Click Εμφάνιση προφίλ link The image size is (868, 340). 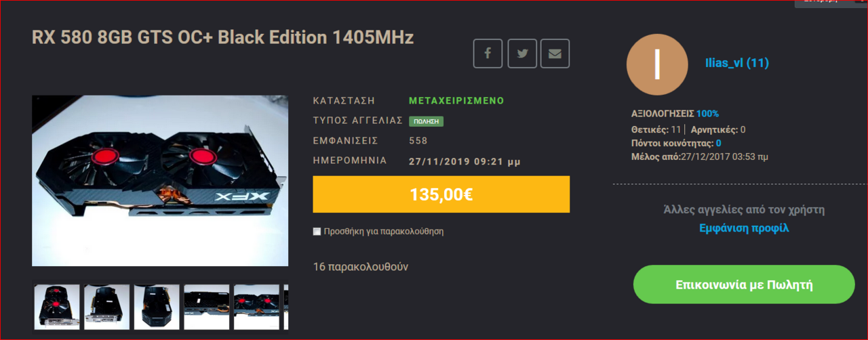744,228
